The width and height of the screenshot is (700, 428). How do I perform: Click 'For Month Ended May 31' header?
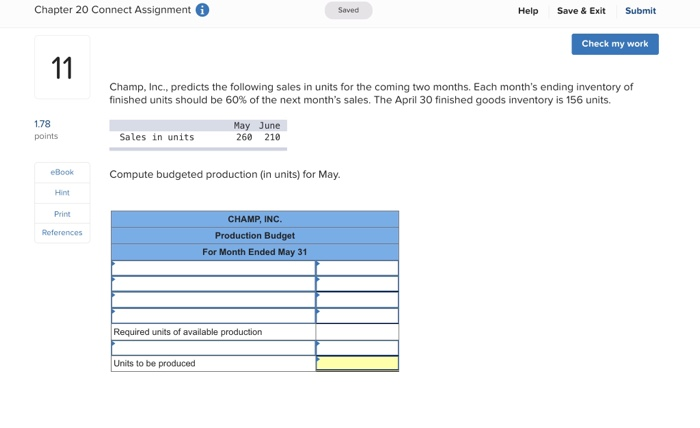pyautogui.click(x=255, y=252)
